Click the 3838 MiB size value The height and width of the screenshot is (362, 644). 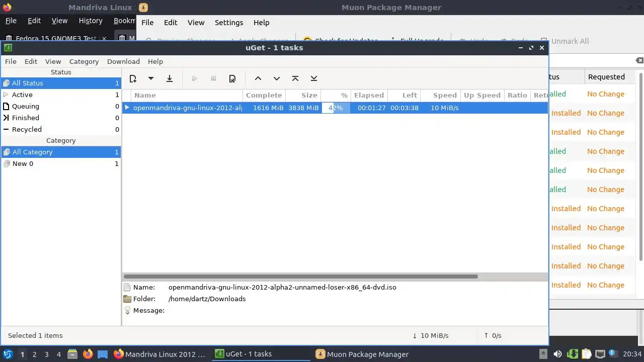[303, 108]
